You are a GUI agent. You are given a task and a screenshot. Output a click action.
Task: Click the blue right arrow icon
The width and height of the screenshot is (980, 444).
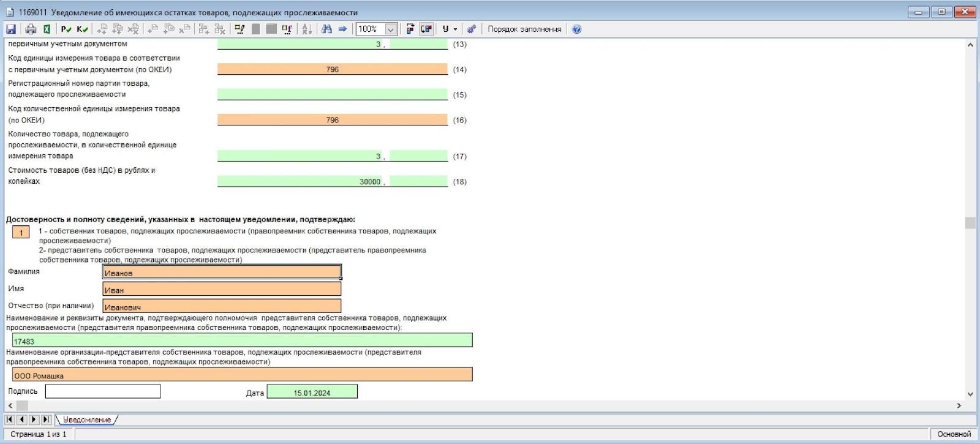(342, 29)
